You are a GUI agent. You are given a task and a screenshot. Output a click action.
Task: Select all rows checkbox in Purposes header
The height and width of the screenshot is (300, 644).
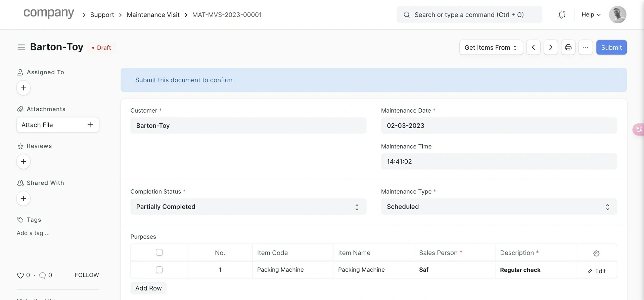pyautogui.click(x=159, y=252)
